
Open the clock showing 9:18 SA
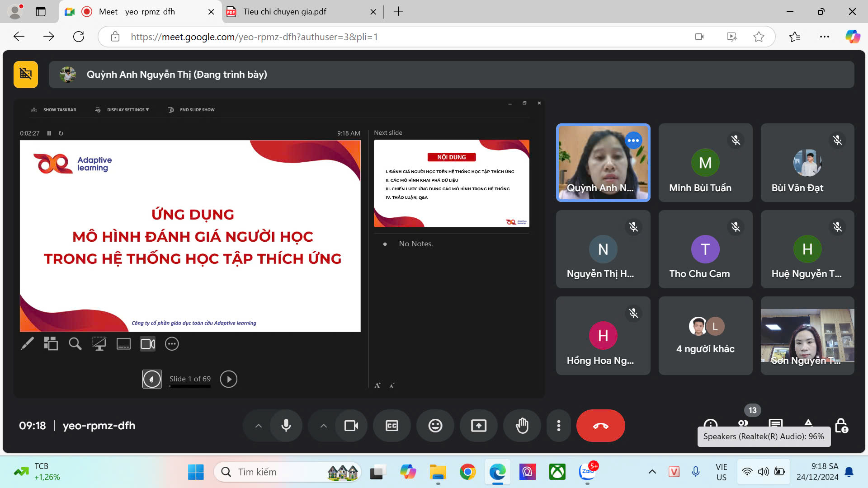point(817,472)
